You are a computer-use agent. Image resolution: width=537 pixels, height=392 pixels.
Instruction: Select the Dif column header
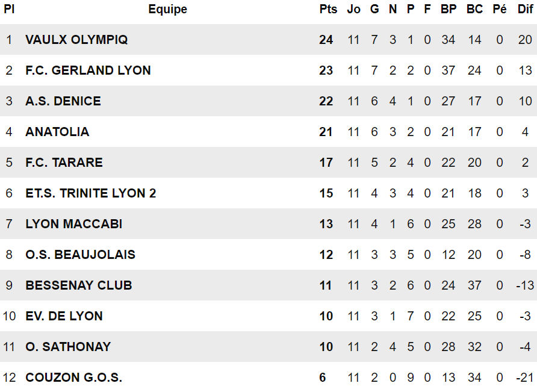(x=526, y=9)
